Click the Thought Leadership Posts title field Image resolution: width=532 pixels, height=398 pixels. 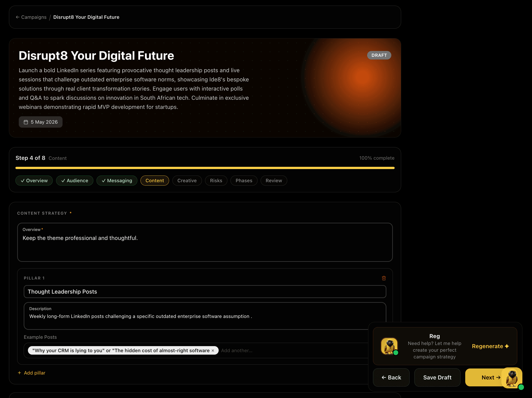pyautogui.click(x=205, y=292)
